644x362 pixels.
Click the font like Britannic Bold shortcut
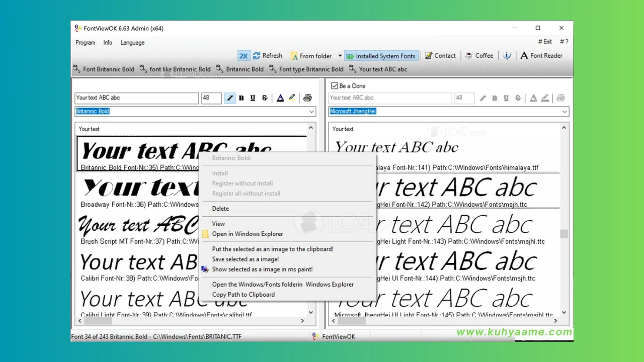(x=175, y=69)
